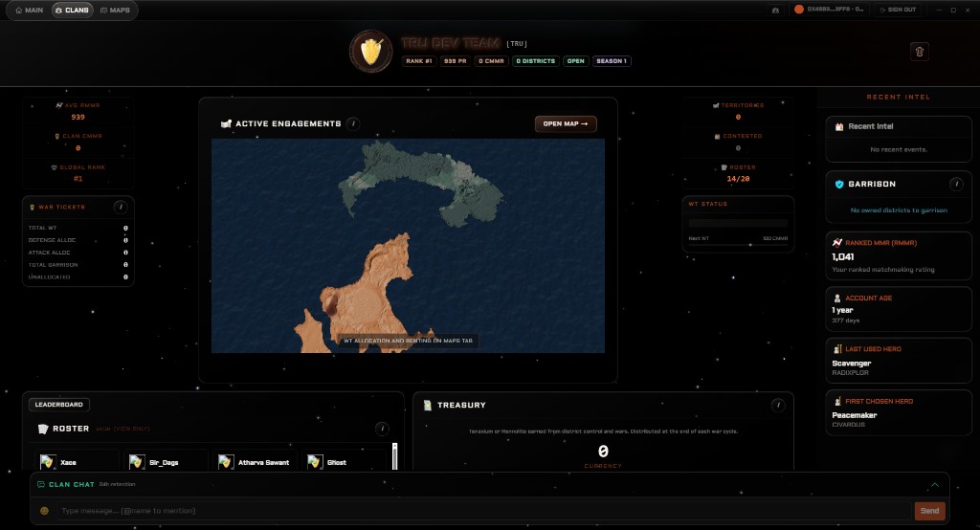This screenshot has height=530, width=980.
Task: Click the Open Map button
Action: 566,123
